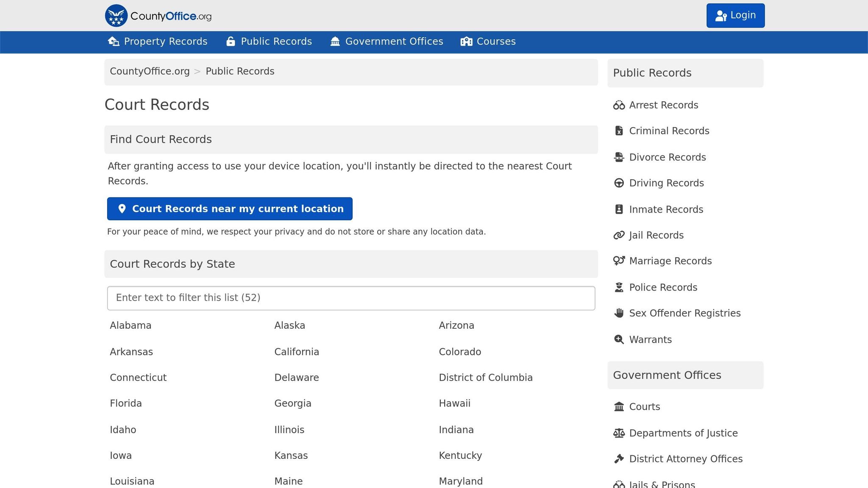The image size is (868, 488).
Task: Open California court records
Action: [x=296, y=352]
